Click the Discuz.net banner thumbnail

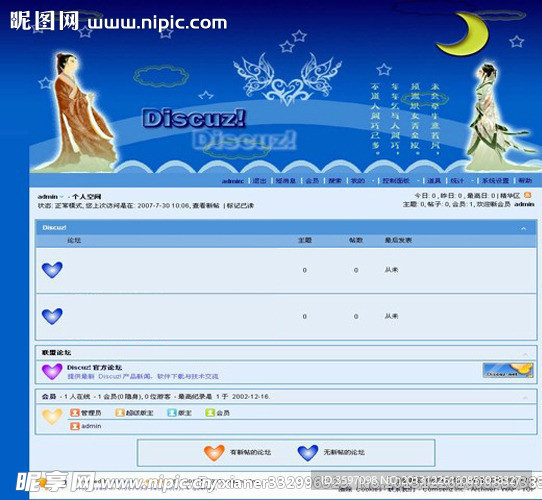tap(508, 370)
